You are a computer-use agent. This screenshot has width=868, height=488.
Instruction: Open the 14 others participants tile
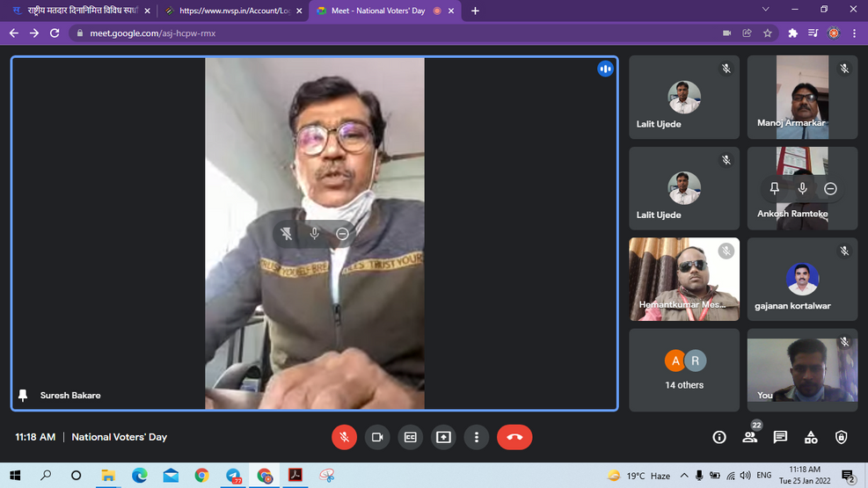(684, 369)
